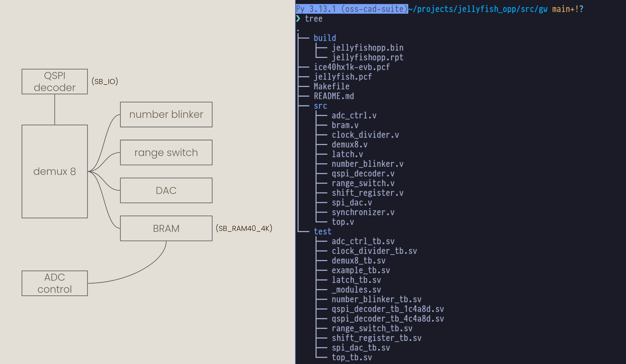This screenshot has width=626, height=364.
Task: Click qspi_decoder_tb_4c4a8d.sv file name
Action: click(x=388, y=319)
